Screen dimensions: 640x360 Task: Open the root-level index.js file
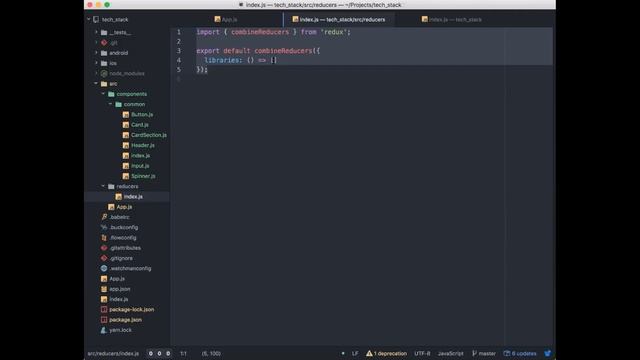[119, 299]
